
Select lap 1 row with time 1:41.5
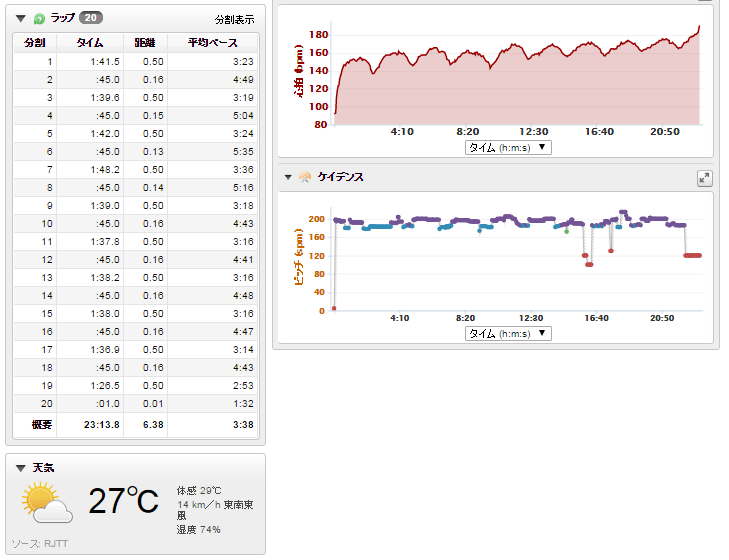click(x=135, y=62)
